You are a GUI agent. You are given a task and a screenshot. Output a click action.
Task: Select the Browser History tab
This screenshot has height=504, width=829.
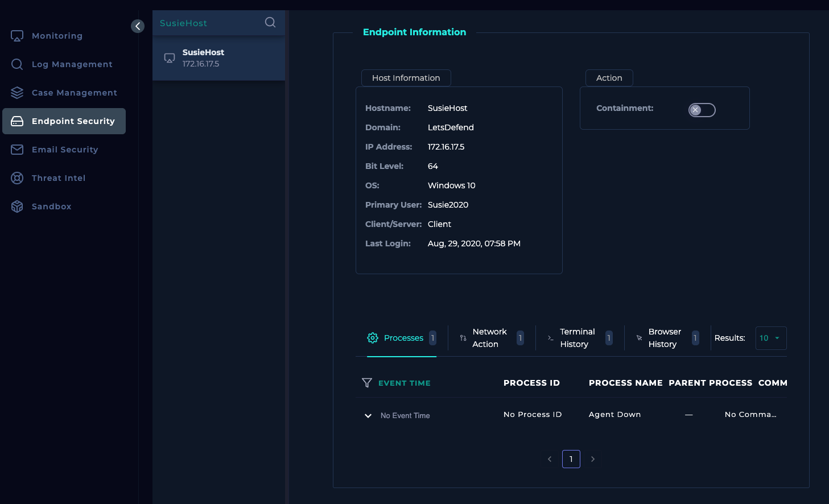(665, 338)
